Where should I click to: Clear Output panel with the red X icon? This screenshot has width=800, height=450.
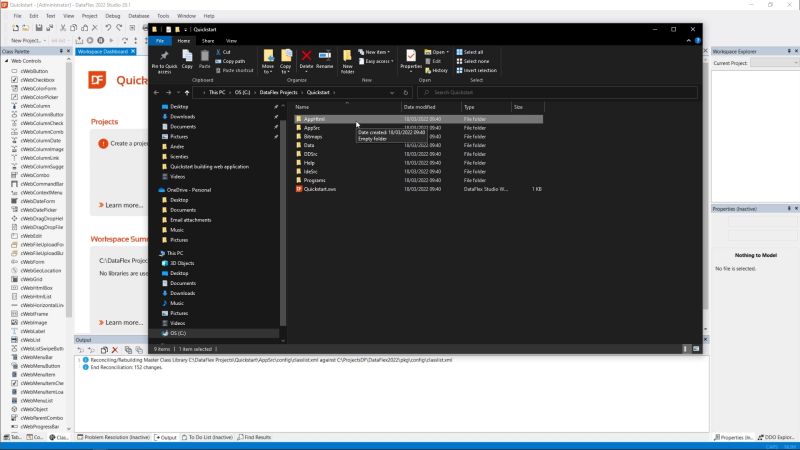115,350
